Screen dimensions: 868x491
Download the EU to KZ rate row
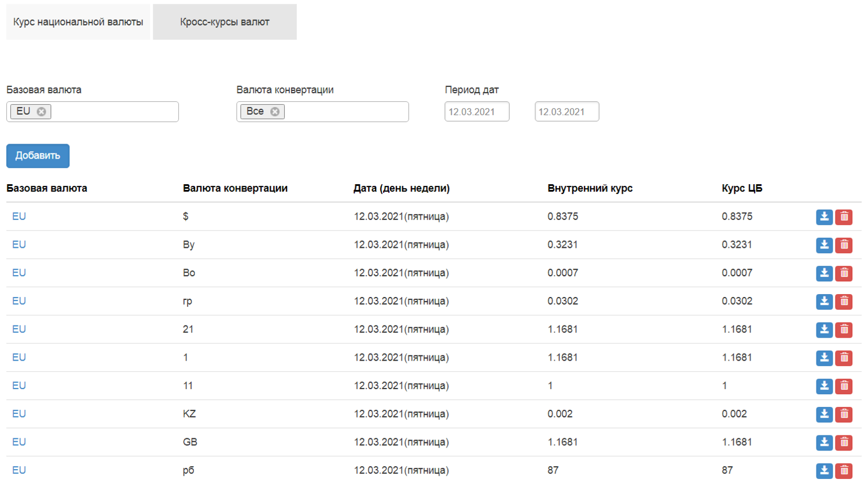tap(824, 415)
